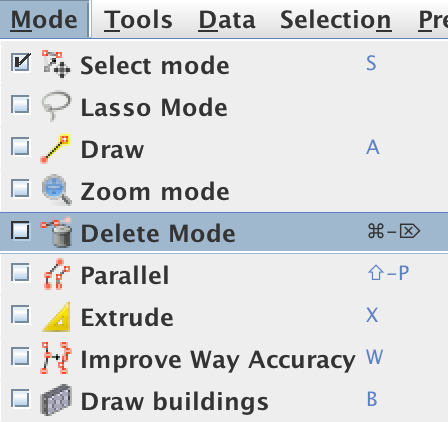Click the Delete Mode trash can icon

coord(57,232)
